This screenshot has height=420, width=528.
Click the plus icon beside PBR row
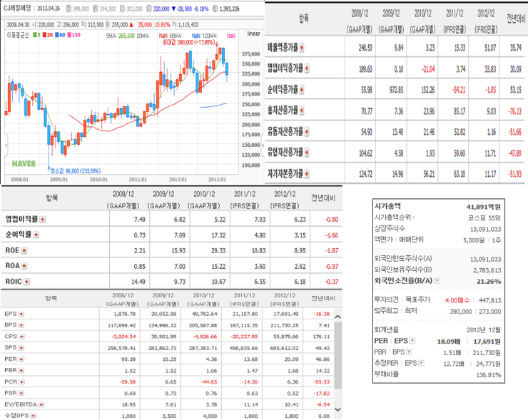click(x=21, y=371)
